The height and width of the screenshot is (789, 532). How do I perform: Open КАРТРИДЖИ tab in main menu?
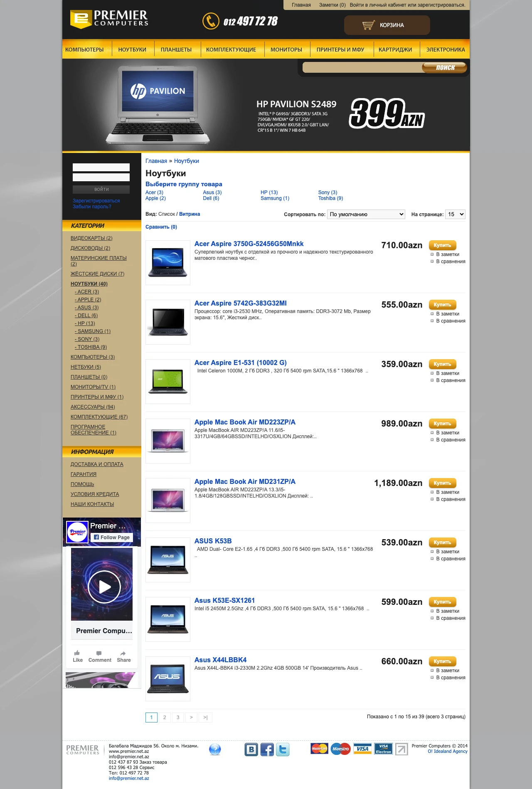tap(395, 49)
